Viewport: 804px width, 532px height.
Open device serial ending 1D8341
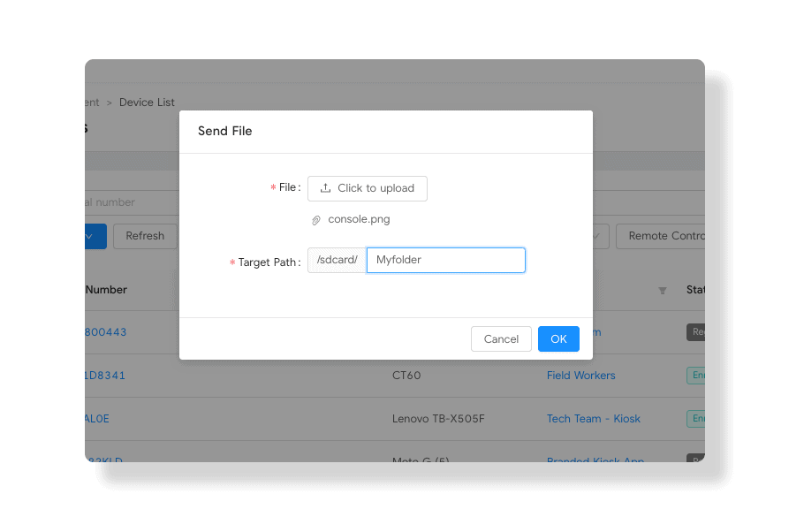coord(105,376)
